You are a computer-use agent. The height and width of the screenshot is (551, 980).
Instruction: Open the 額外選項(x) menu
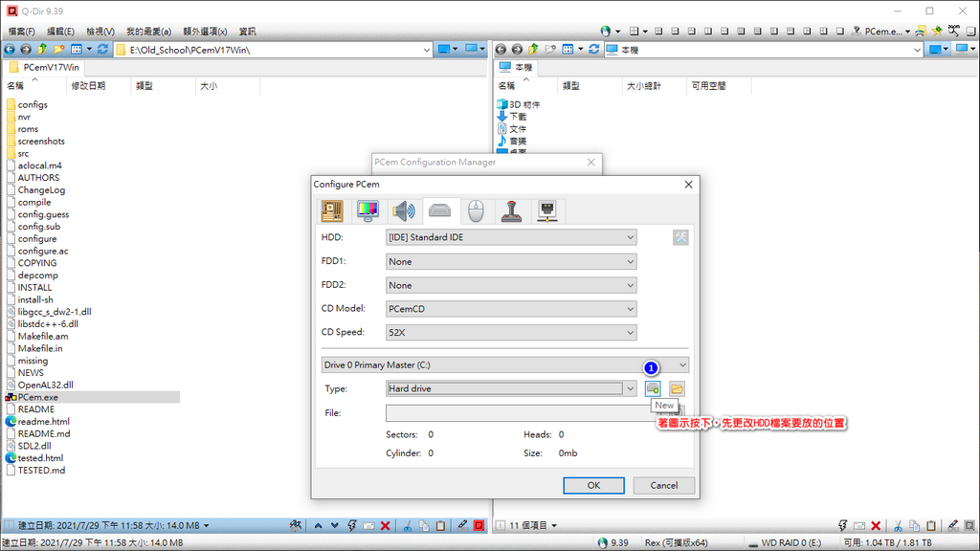[205, 32]
